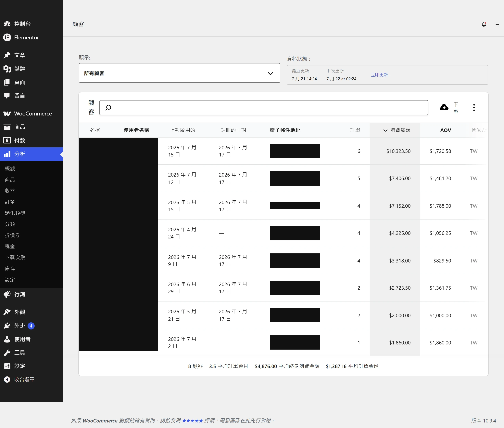Sort by 訂單 column header
The width and height of the screenshot is (504, 428).
355,130
